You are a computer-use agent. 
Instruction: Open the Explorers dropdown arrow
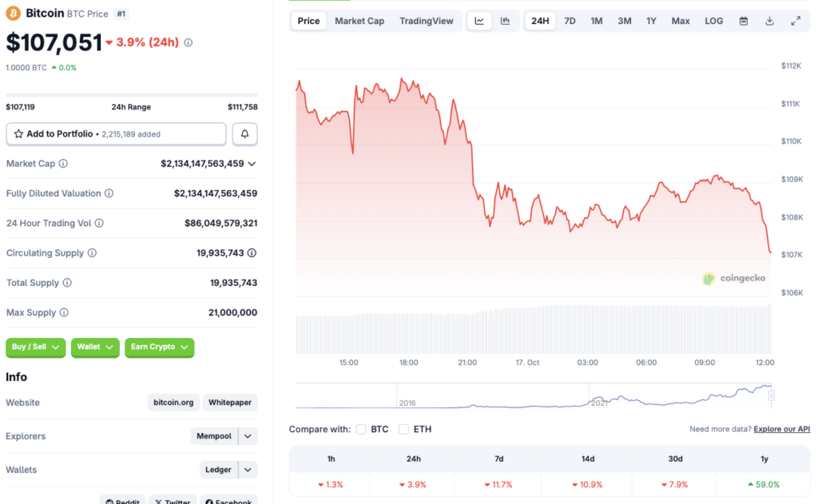click(248, 436)
